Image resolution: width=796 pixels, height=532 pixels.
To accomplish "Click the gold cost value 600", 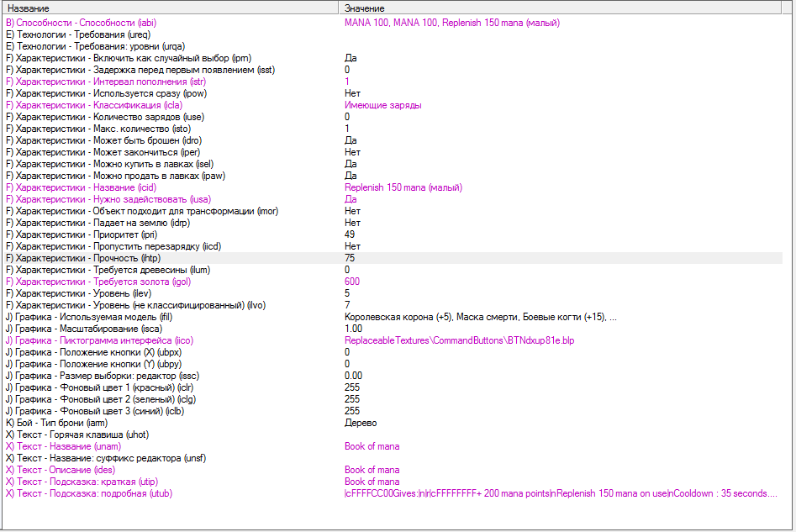I will [x=352, y=282].
